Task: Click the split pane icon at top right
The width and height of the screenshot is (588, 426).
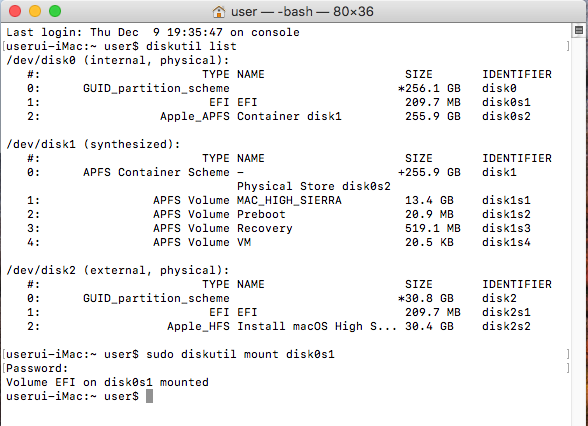Action: pyautogui.click(x=579, y=30)
